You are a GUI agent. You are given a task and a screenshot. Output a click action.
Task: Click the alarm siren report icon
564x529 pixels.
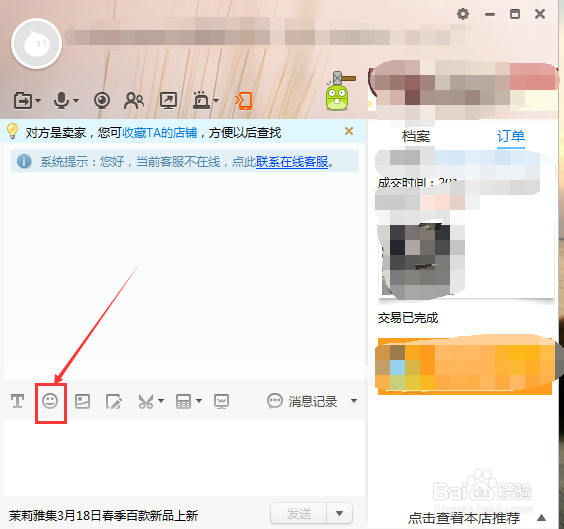(201, 100)
